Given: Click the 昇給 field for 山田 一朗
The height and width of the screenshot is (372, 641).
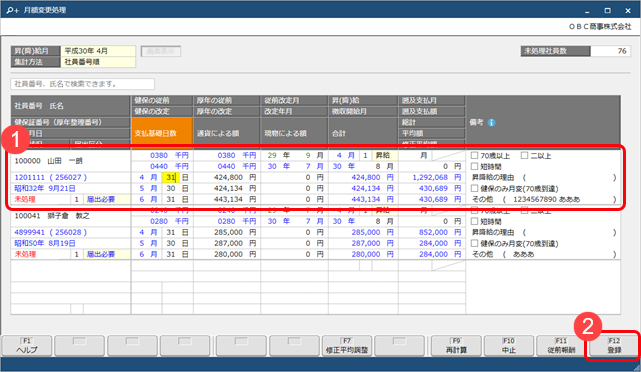Looking at the screenshot, I should coord(385,155).
